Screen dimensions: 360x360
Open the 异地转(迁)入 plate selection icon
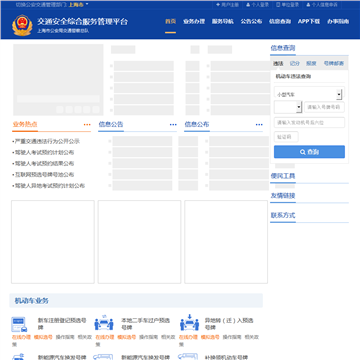(x=189, y=323)
